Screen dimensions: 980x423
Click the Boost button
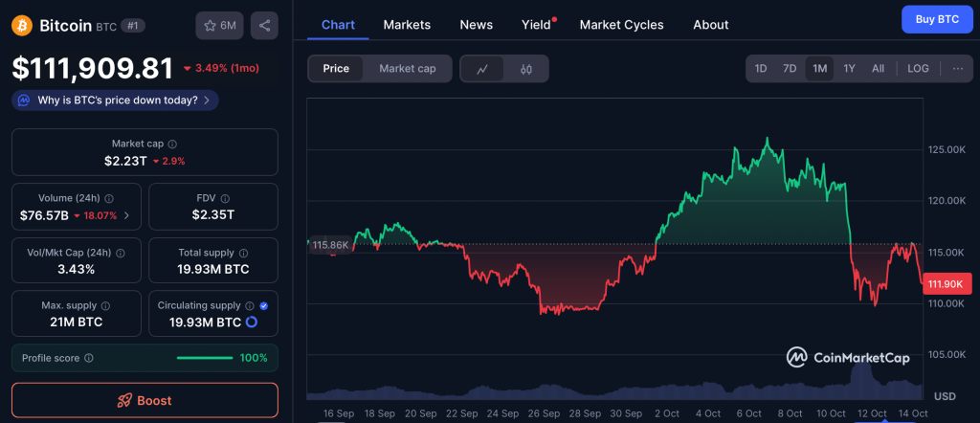(145, 400)
